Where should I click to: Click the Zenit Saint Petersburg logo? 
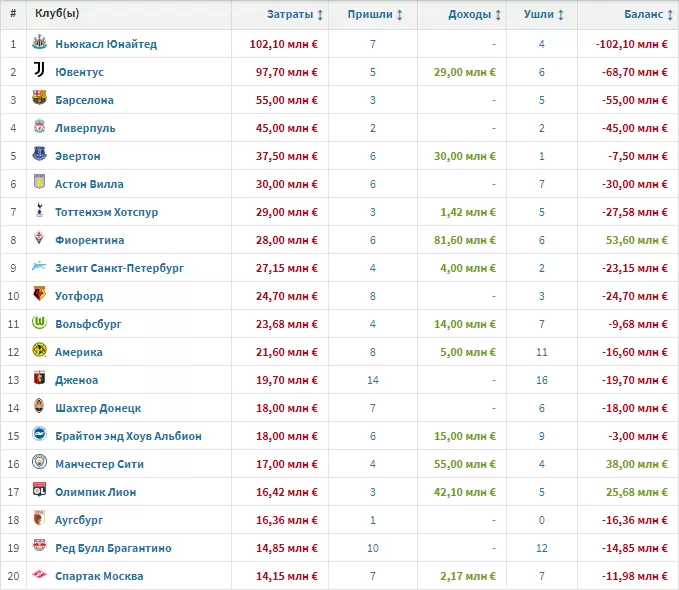pos(39,266)
